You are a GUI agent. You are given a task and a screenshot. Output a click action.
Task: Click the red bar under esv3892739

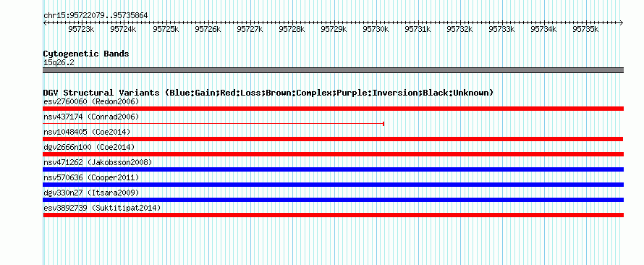pyautogui.click(x=333, y=215)
